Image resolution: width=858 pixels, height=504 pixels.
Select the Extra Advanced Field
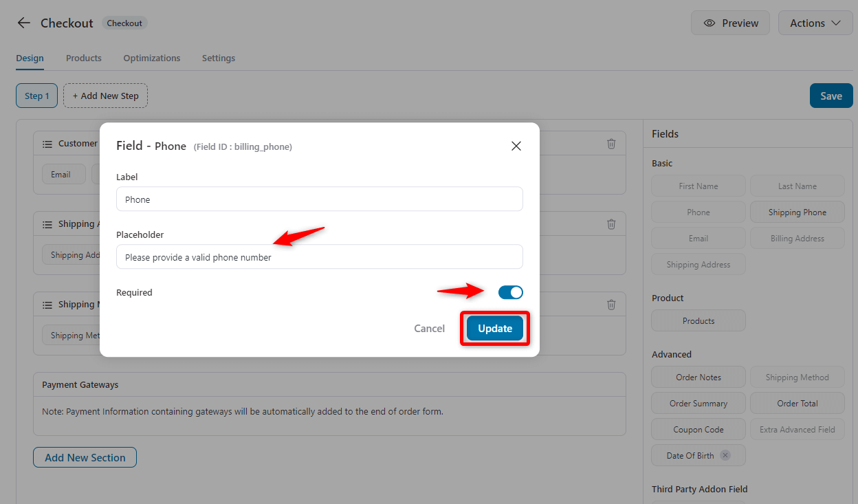tap(797, 430)
